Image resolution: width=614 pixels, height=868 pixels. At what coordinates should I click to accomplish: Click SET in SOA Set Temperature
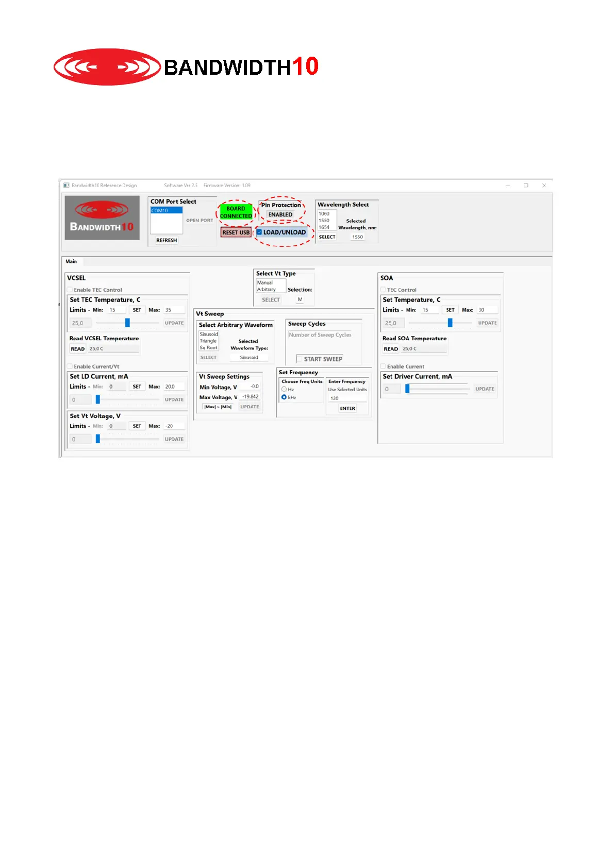pos(450,310)
